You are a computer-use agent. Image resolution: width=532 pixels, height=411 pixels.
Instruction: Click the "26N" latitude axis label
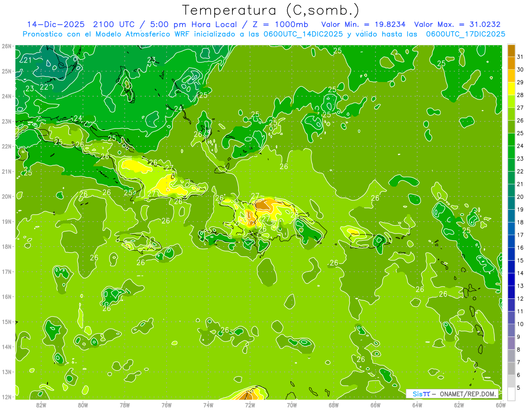[x=7, y=46]
